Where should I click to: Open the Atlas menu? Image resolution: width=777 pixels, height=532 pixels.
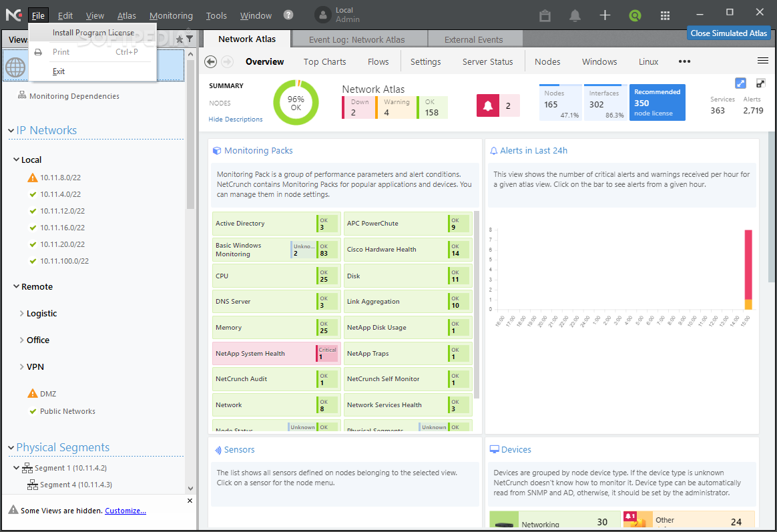126,15
